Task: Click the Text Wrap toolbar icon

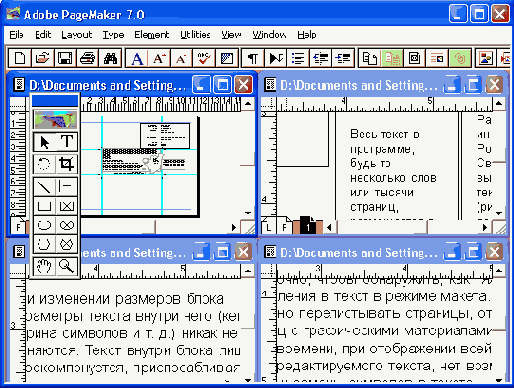Action: (437, 58)
